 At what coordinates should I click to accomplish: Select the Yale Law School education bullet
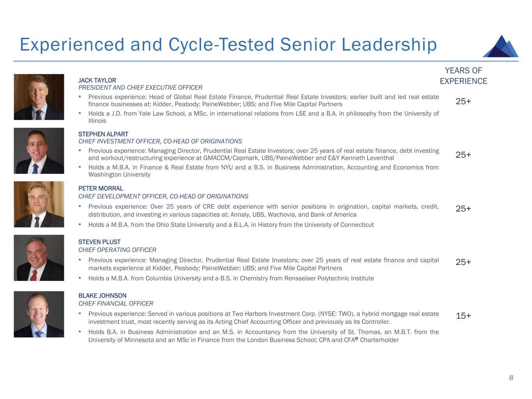[x=263, y=117]
